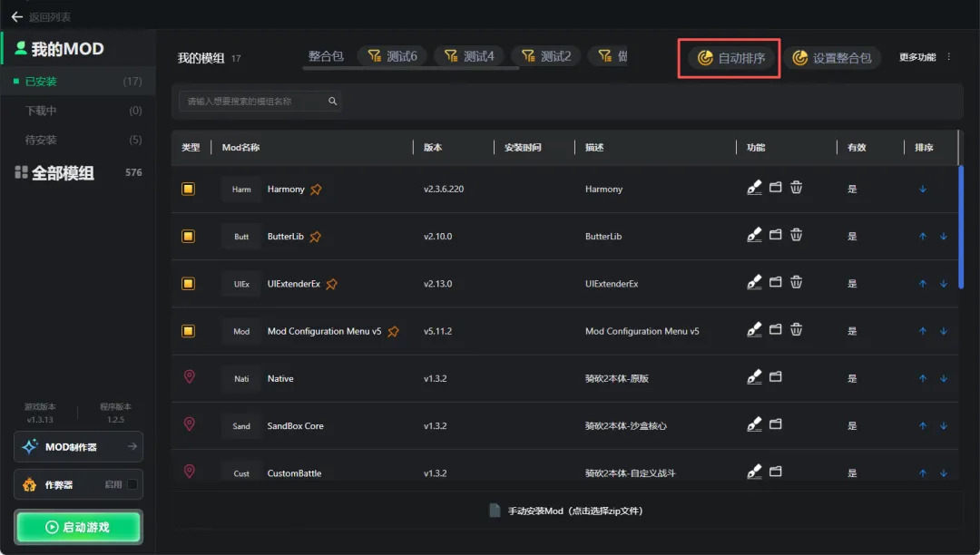Click the search magnifier icon

point(332,102)
